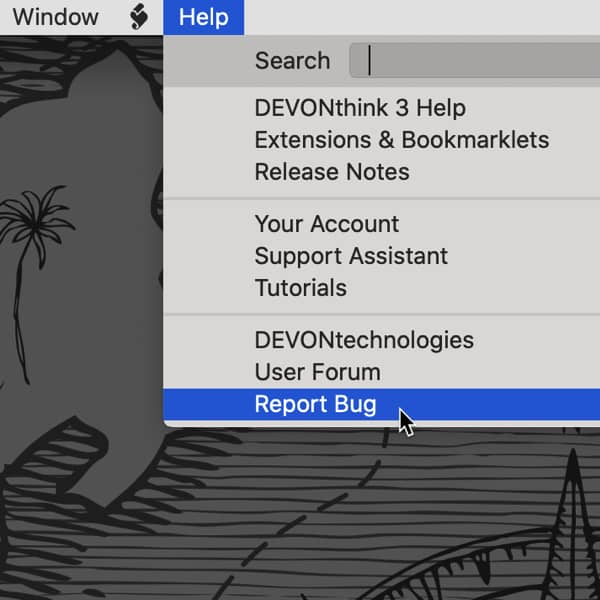
Task: Click the script menu icon
Action: (139, 17)
